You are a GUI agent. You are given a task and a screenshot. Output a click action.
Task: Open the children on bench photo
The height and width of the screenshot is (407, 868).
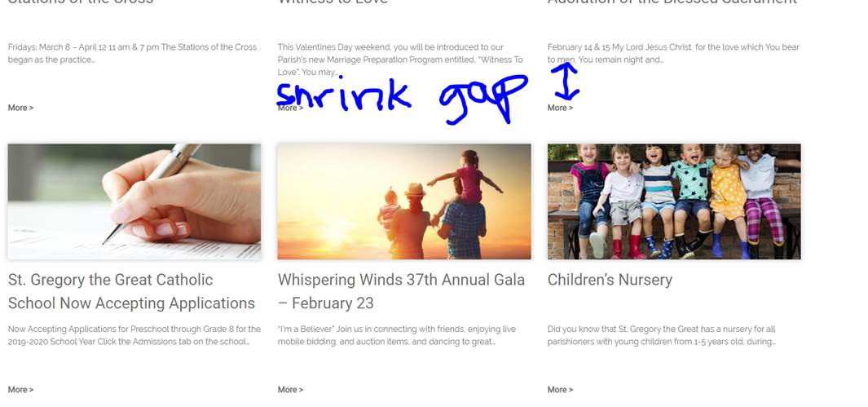(x=674, y=201)
